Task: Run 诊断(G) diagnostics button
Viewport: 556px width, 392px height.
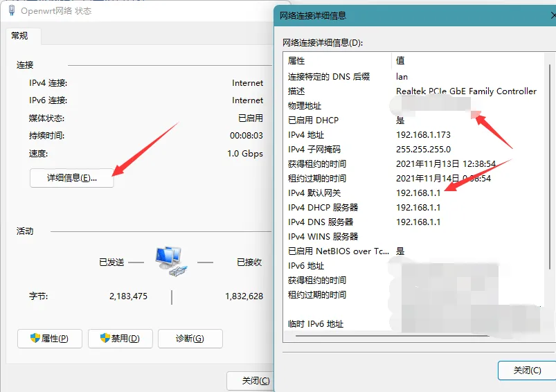Action: (190, 339)
